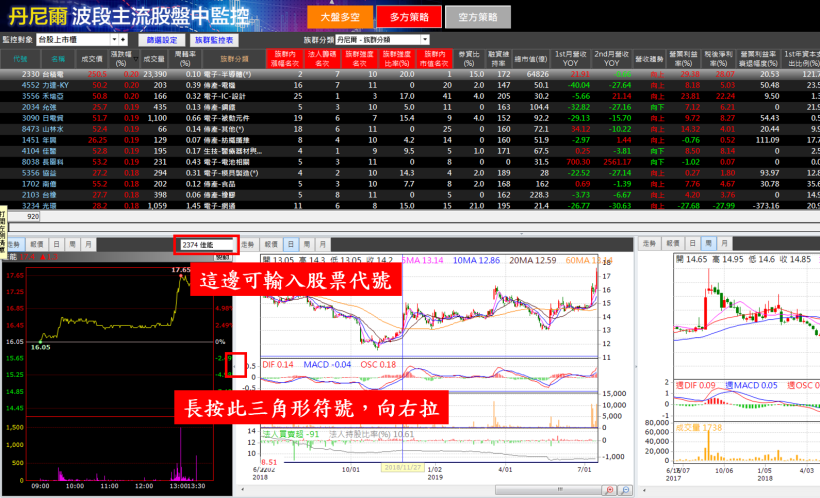Click zoom-out magnifier below middle chart
This screenshot has height=498, width=820.
coord(625,490)
